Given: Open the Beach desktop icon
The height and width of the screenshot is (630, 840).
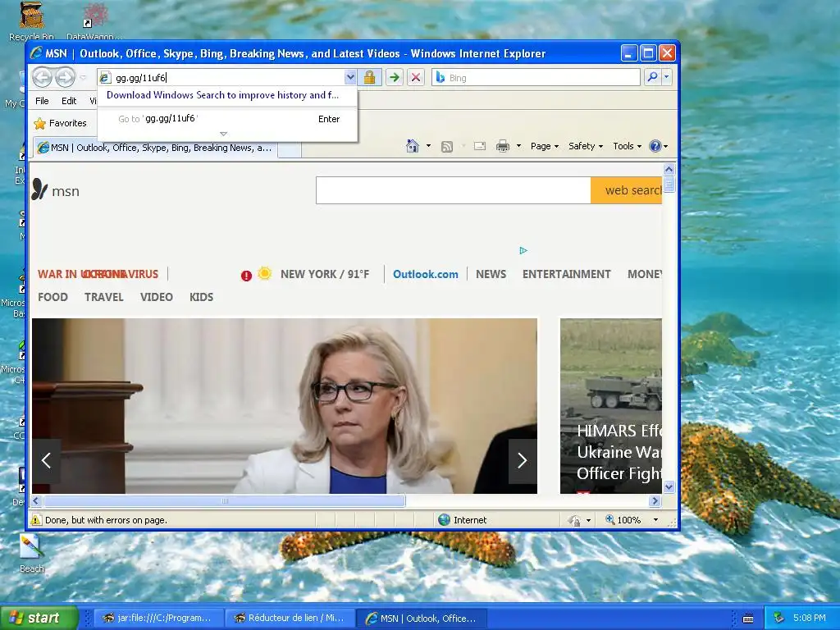Looking at the screenshot, I should [x=32, y=554].
